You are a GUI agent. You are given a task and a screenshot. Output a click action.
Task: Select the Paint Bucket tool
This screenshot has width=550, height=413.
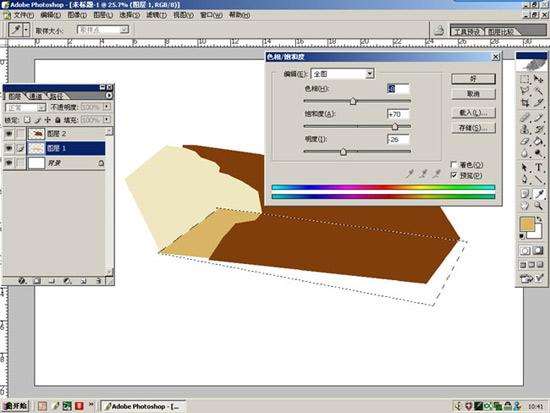pyautogui.click(x=538, y=142)
